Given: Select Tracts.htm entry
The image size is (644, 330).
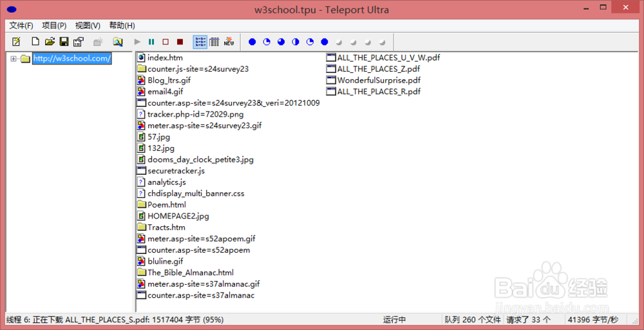Looking at the screenshot, I should (x=166, y=227).
